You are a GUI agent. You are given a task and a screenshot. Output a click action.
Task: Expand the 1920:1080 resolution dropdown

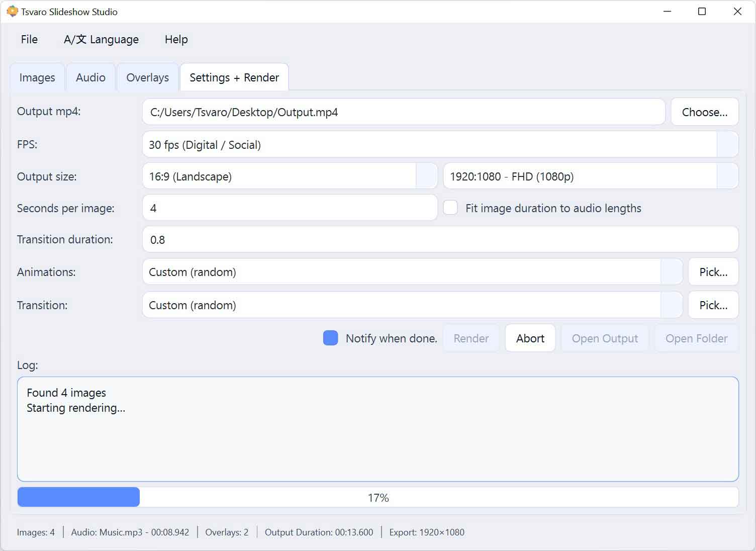click(727, 176)
